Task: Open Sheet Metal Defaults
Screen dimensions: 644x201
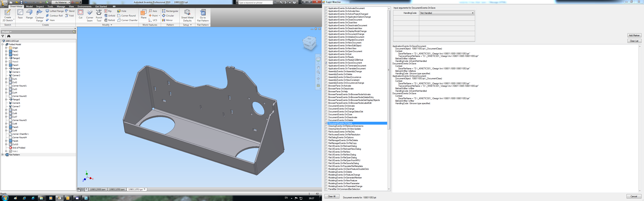Action: click(x=187, y=16)
